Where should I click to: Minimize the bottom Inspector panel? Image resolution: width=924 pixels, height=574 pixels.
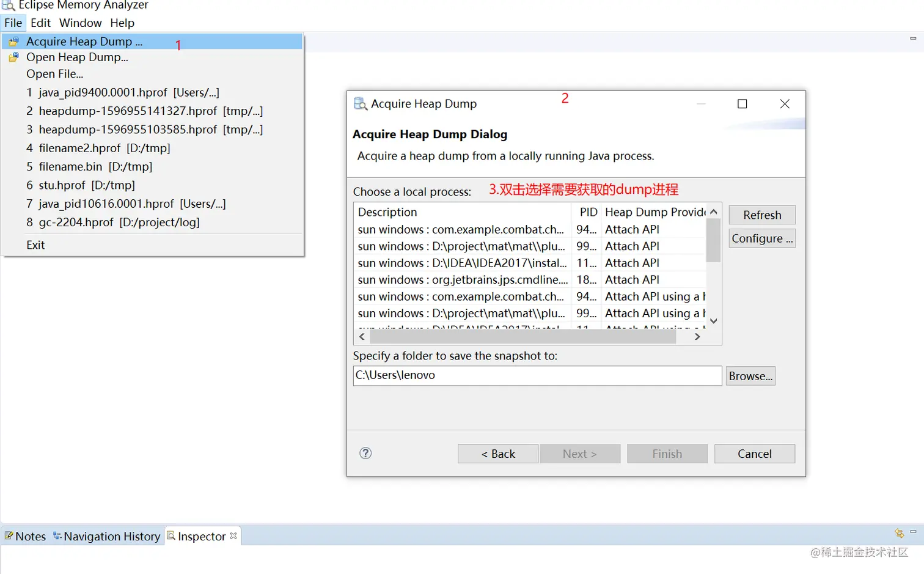(x=913, y=532)
